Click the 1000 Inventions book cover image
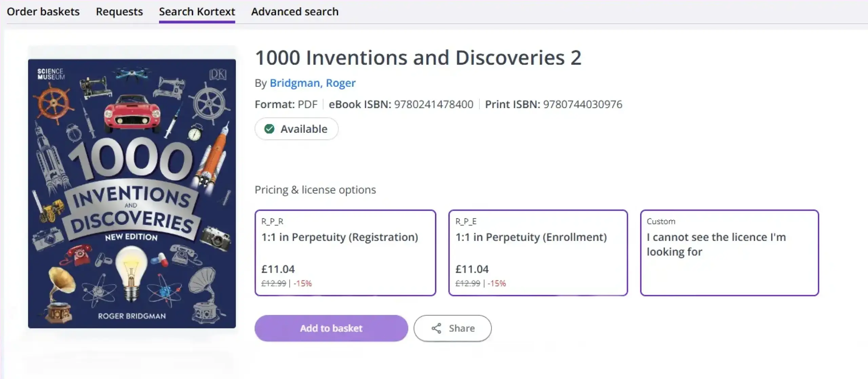The width and height of the screenshot is (868, 379). coord(132,193)
